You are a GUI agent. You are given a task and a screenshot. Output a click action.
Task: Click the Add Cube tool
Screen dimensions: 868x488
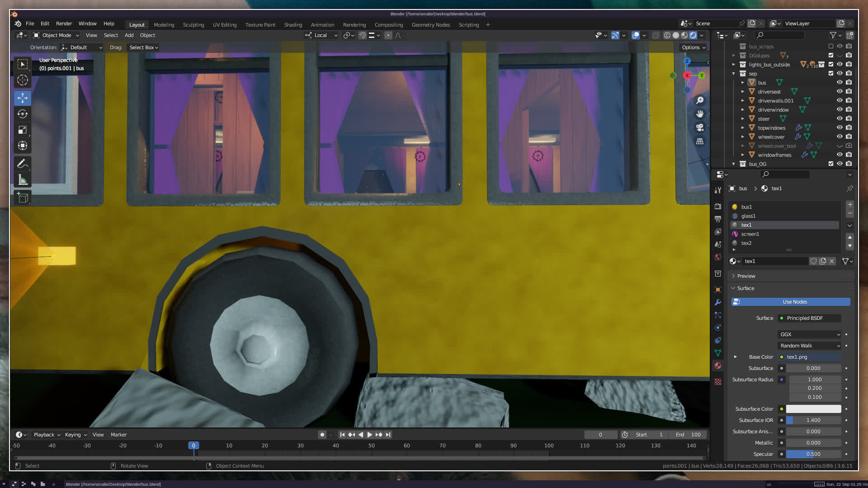coord(23,197)
